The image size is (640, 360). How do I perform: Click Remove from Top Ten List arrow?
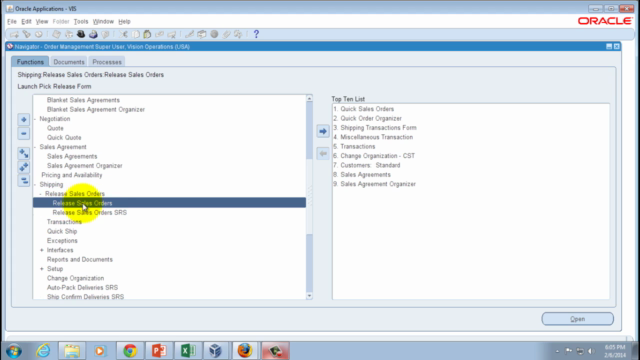[323, 153]
